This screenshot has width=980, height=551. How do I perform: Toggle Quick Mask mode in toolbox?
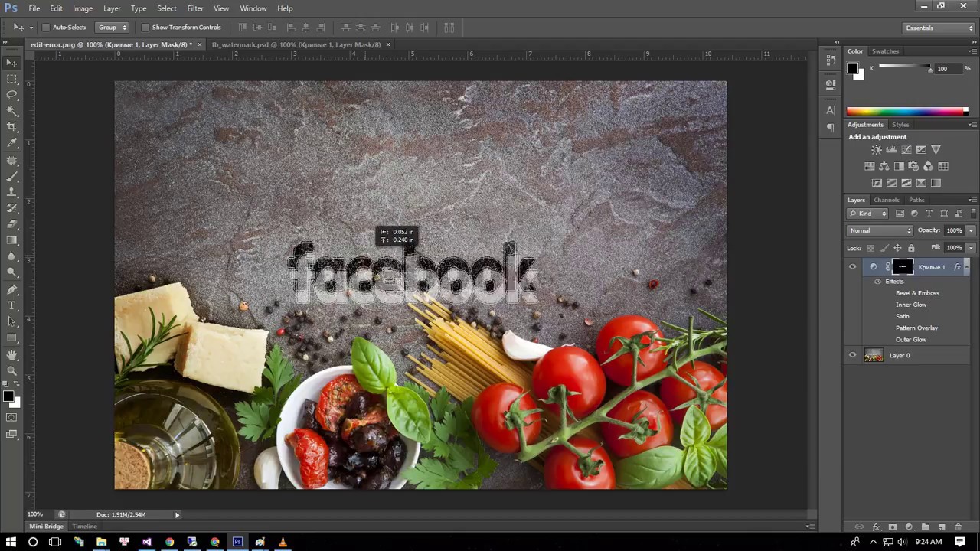tap(11, 418)
